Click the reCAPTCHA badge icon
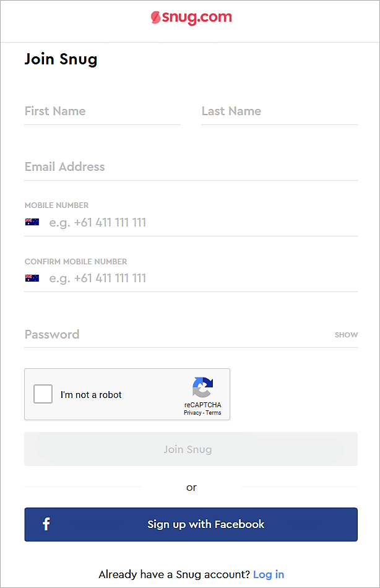The width and height of the screenshot is (380, 588). click(x=202, y=389)
